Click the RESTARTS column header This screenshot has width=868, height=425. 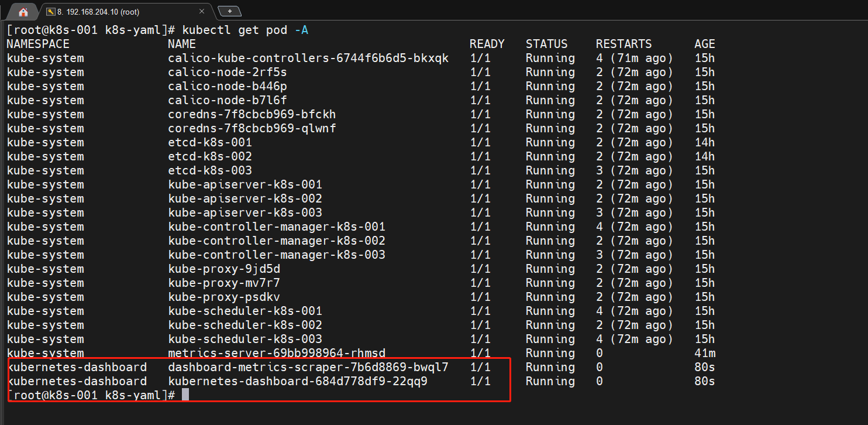pyautogui.click(x=624, y=44)
